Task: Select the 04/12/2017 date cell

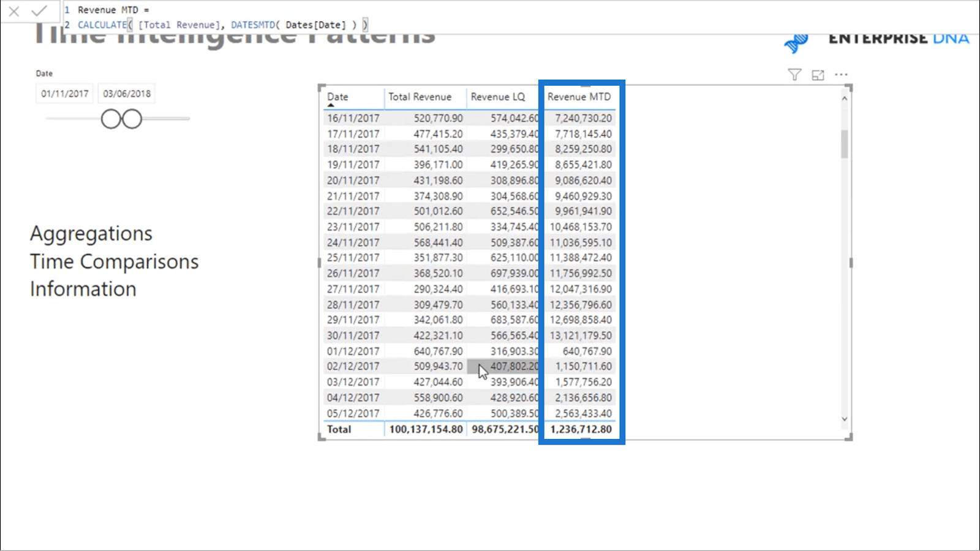Action: [353, 397]
